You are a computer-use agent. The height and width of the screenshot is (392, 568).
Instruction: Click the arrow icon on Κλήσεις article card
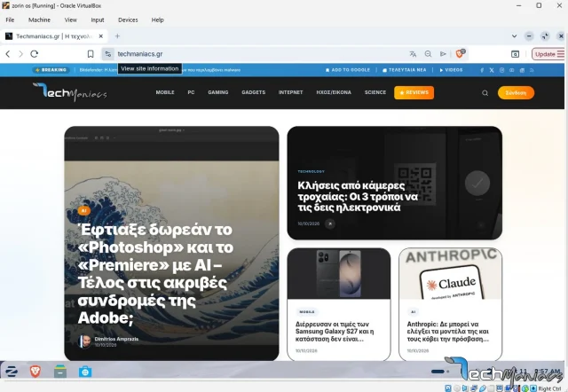329,224
